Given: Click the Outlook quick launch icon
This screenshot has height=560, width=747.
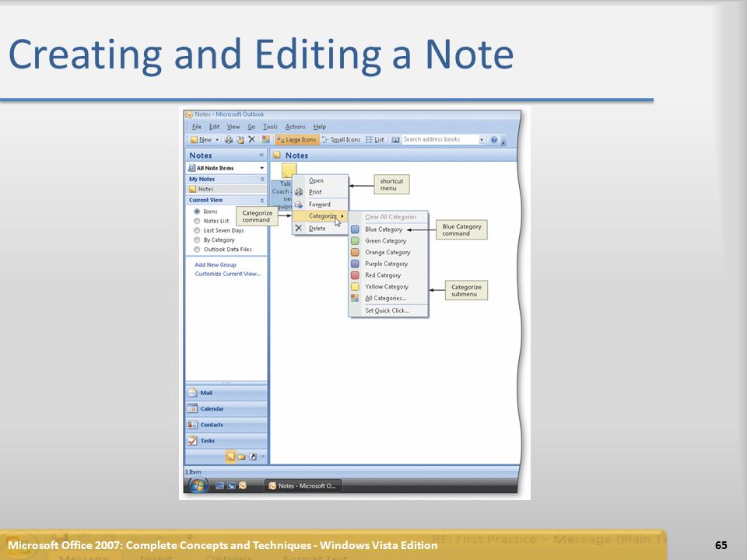Looking at the screenshot, I should [x=243, y=485].
